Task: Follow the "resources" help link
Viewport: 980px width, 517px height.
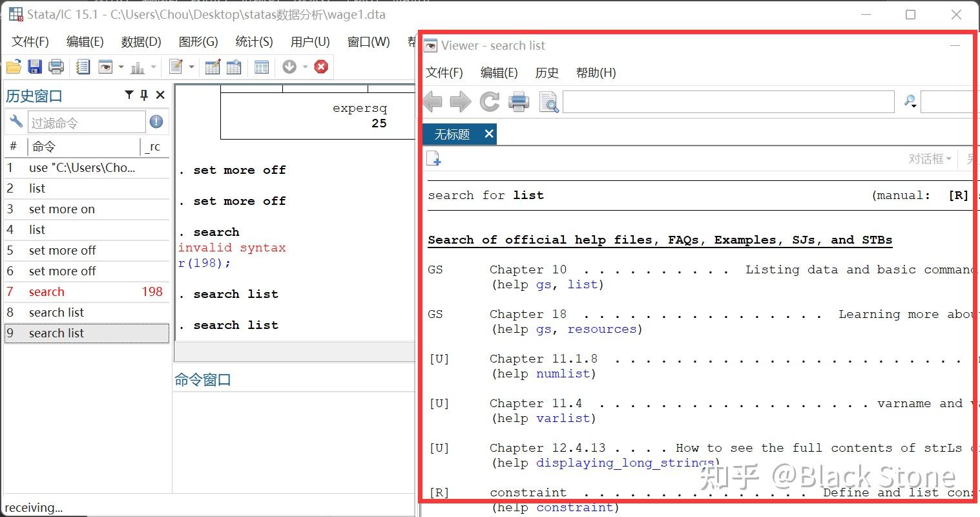Action: [602, 329]
